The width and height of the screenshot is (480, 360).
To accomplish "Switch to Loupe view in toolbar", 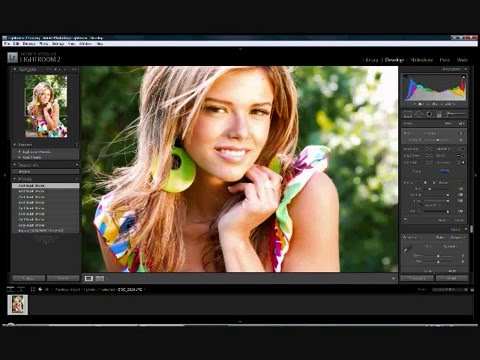I will [x=89, y=278].
